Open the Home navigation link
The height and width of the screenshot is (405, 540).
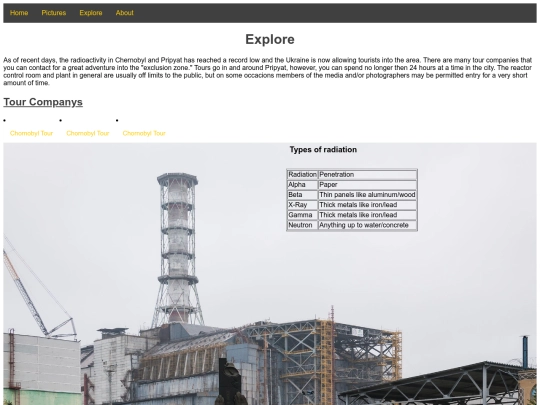[x=19, y=13]
